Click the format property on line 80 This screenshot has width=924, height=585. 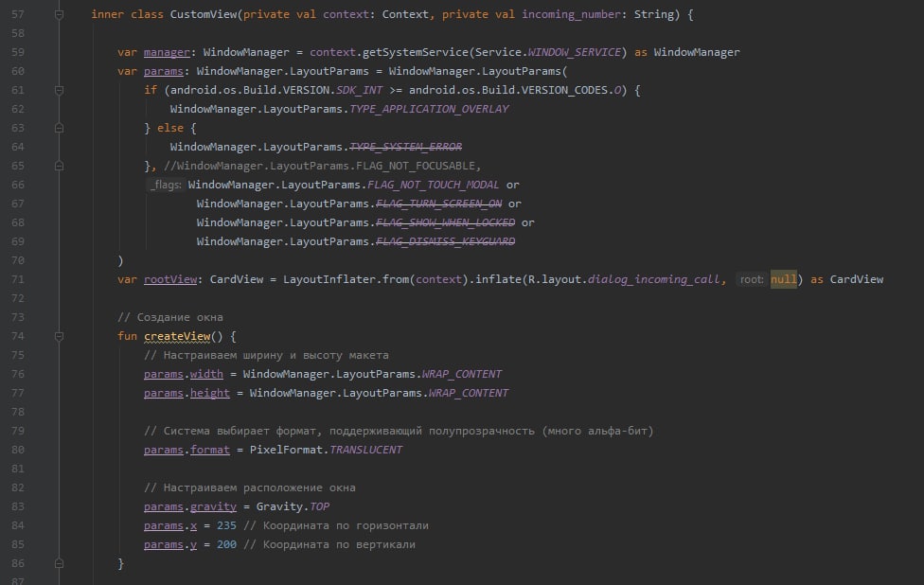click(x=210, y=450)
